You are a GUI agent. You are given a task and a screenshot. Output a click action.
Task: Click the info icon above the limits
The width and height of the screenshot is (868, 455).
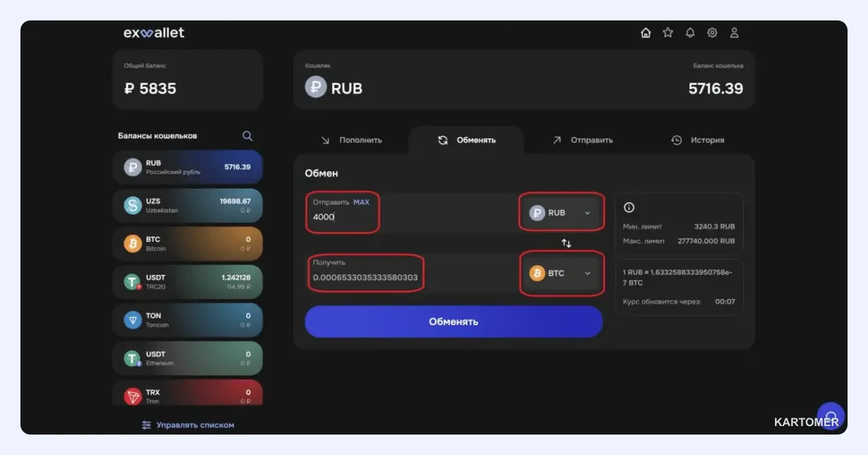(x=629, y=207)
